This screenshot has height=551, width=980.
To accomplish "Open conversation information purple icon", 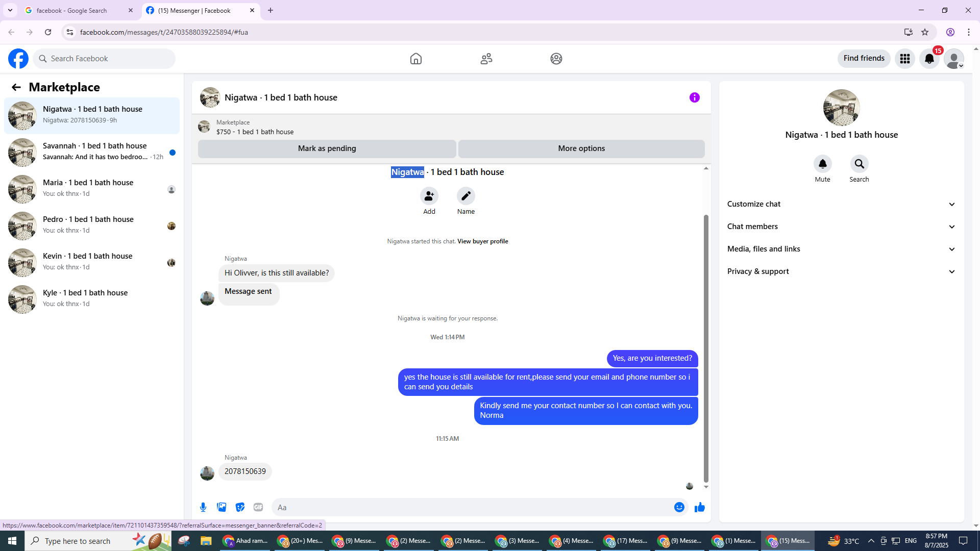I will pos(695,97).
